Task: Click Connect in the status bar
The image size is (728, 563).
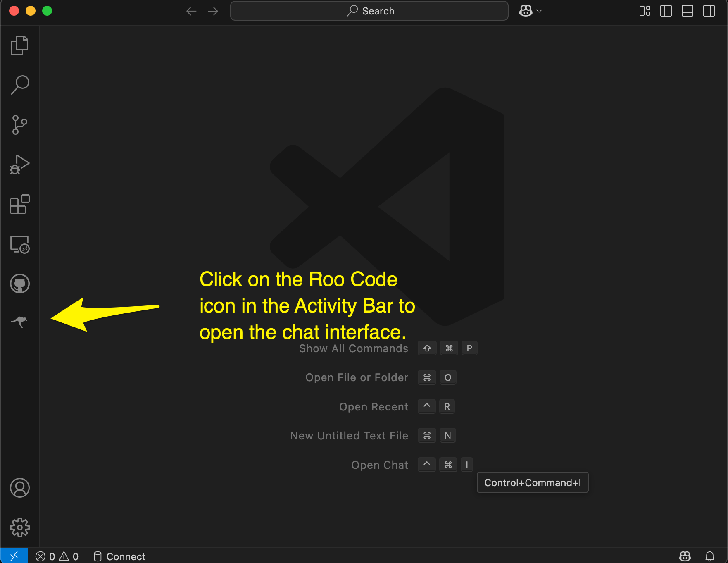Action: pyautogui.click(x=120, y=556)
